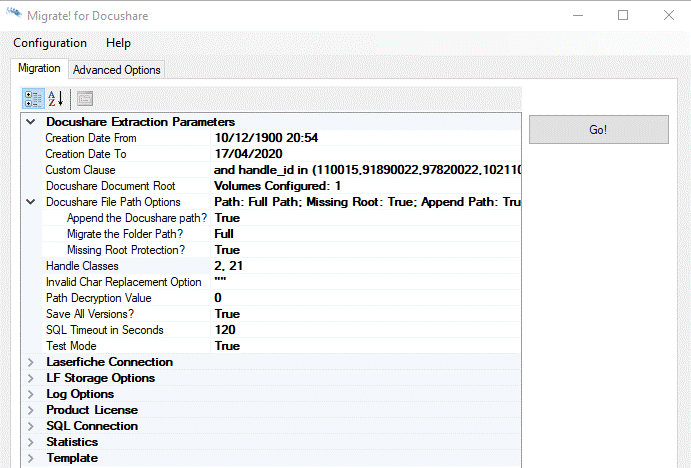Start migration with the Go! button
Screen dimensions: 691x468
[x=598, y=130]
